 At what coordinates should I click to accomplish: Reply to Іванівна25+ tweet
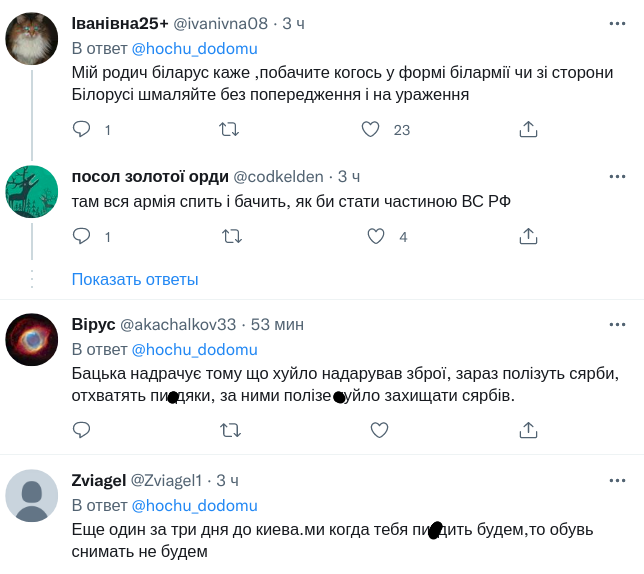tap(82, 129)
